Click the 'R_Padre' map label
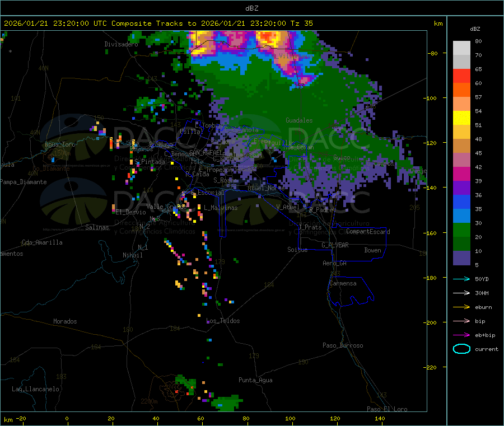This screenshot has width=504, height=426. (321, 210)
